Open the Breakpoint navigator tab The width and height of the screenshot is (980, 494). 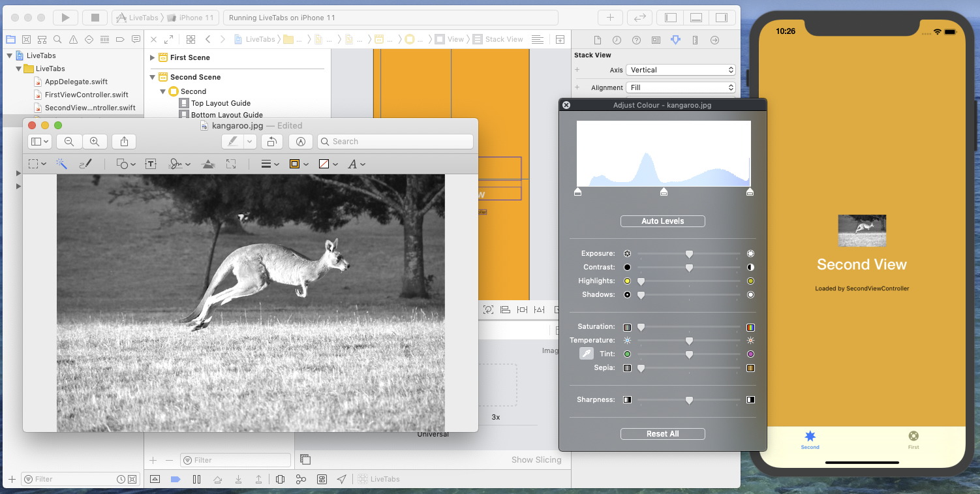tap(120, 39)
